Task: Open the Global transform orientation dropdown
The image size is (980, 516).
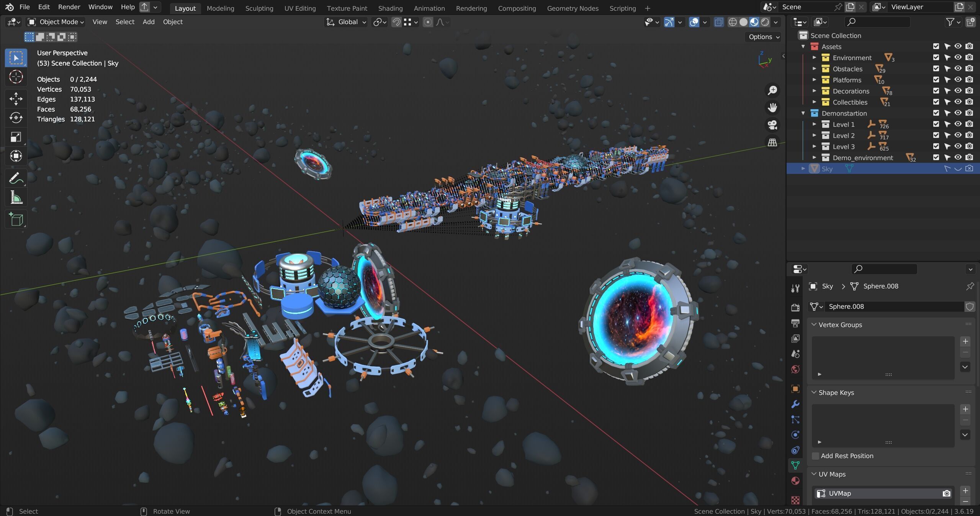Action: click(x=346, y=22)
